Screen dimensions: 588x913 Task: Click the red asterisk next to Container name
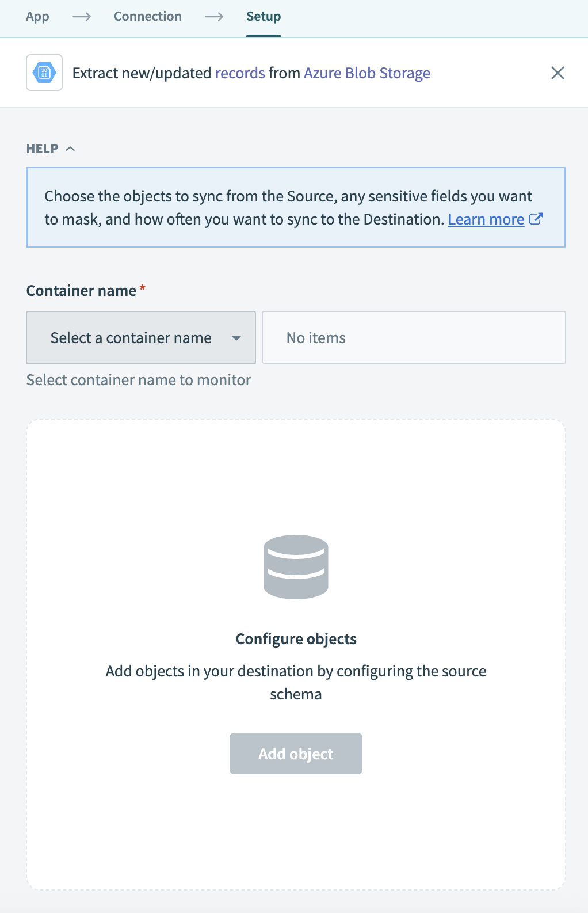pyautogui.click(x=142, y=287)
